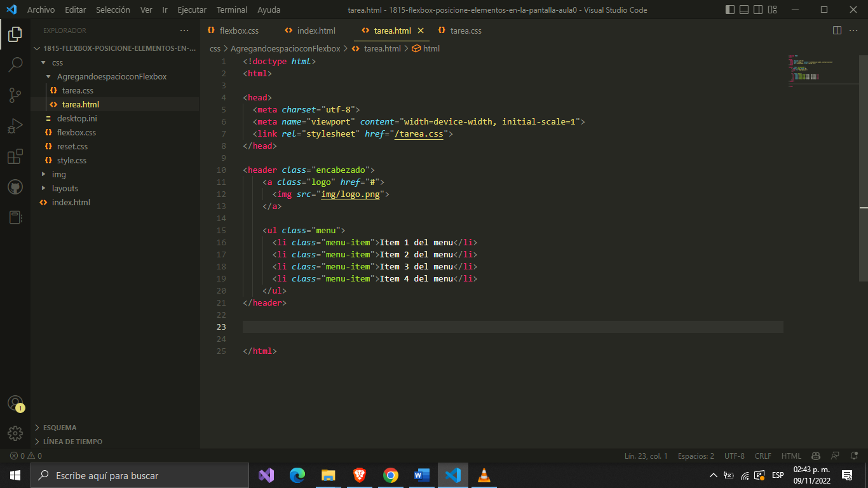Screen dimensions: 868x488
Task: Open File Explorer from taskbar
Action: pyautogui.click(x=329, y=475)
